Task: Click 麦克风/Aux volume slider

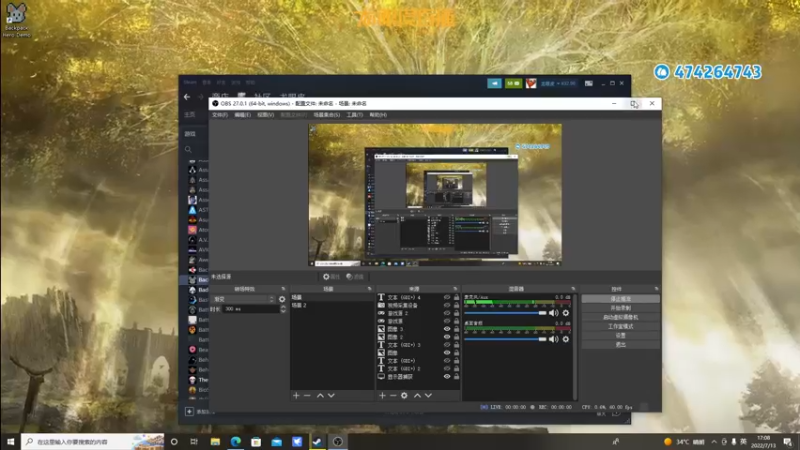Action: click(x=505, y=313)
